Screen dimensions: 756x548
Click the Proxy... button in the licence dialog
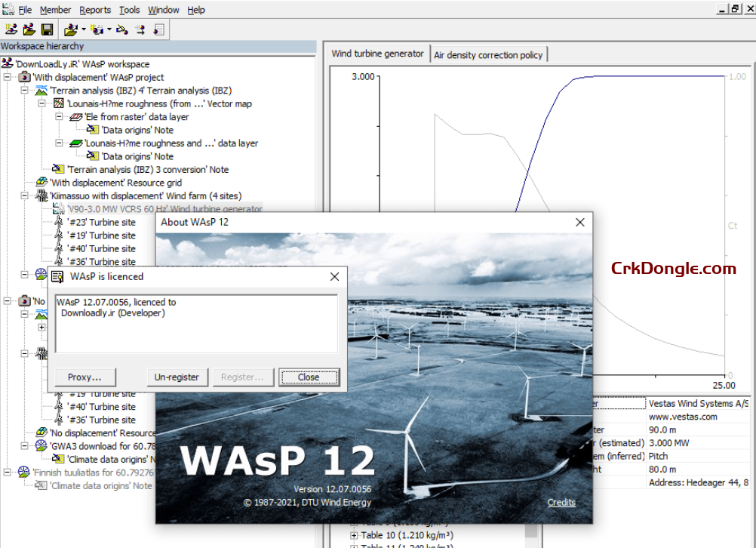[85, 377]
